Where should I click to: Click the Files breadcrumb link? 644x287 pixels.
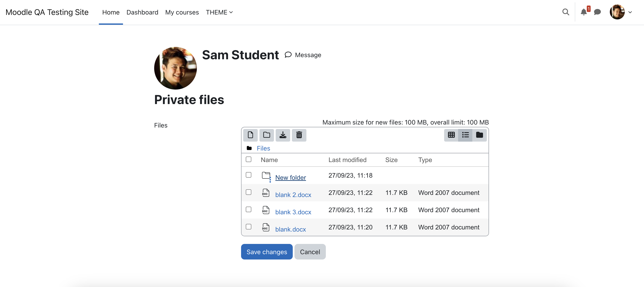[x=263, y=148]
